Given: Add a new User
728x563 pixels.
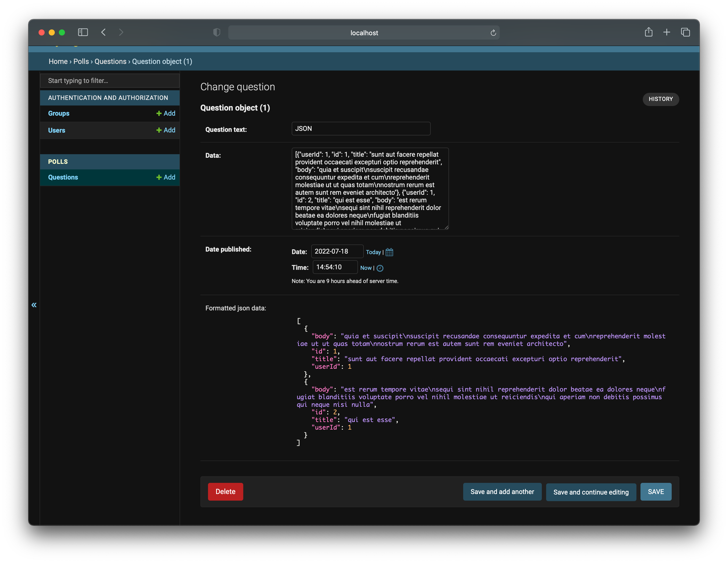Looking at the screenshot, I should point(166,130).
